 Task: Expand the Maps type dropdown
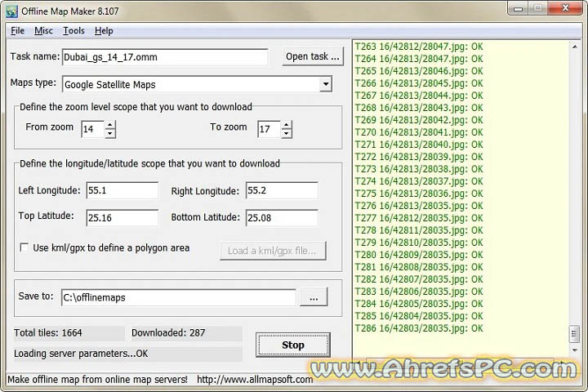pos(326,84)
